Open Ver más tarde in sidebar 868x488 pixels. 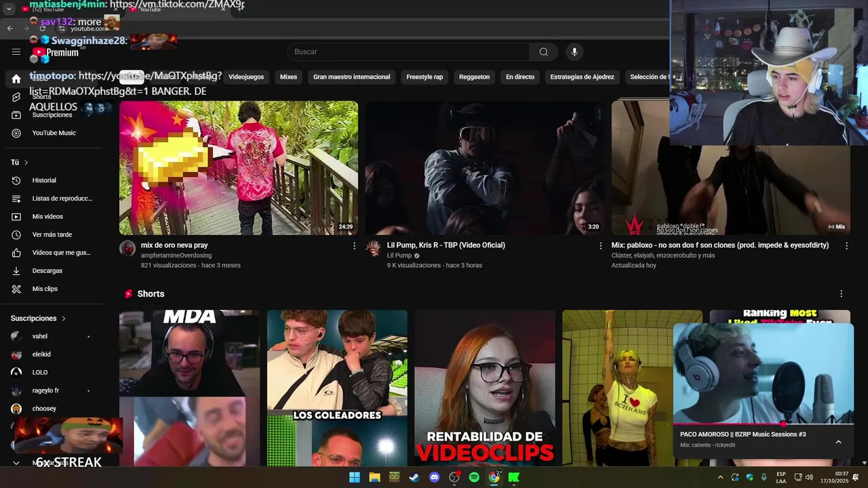(x=52, y=235)
